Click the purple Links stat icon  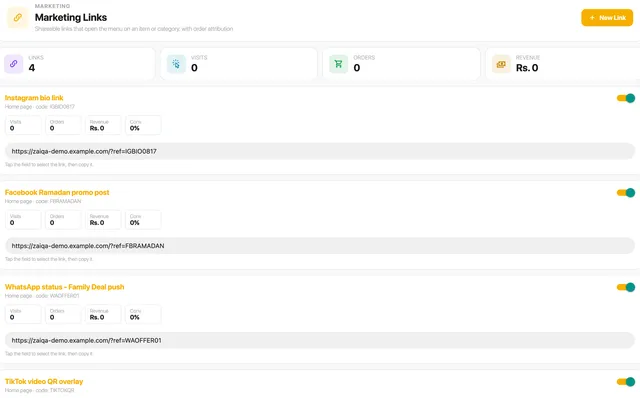point(13,64)
